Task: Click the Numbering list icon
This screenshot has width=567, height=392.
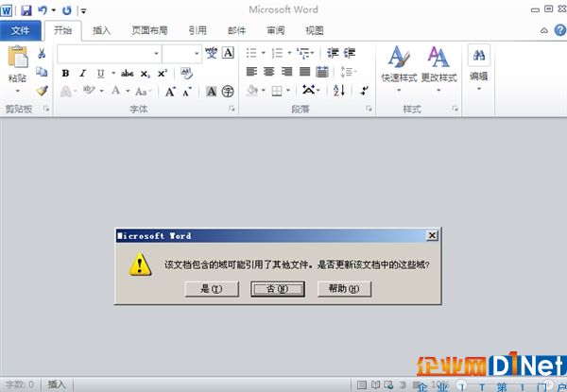Action: point(277,53)
